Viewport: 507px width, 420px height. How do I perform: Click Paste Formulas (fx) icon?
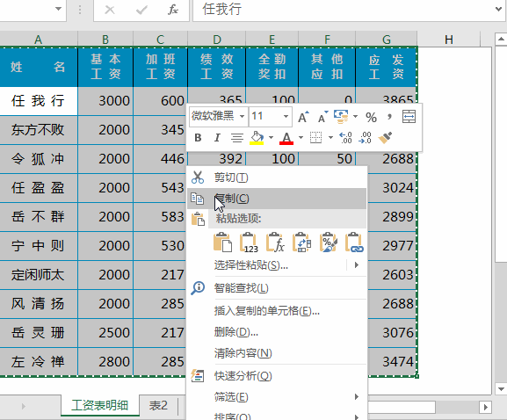[x=275, y=243]
